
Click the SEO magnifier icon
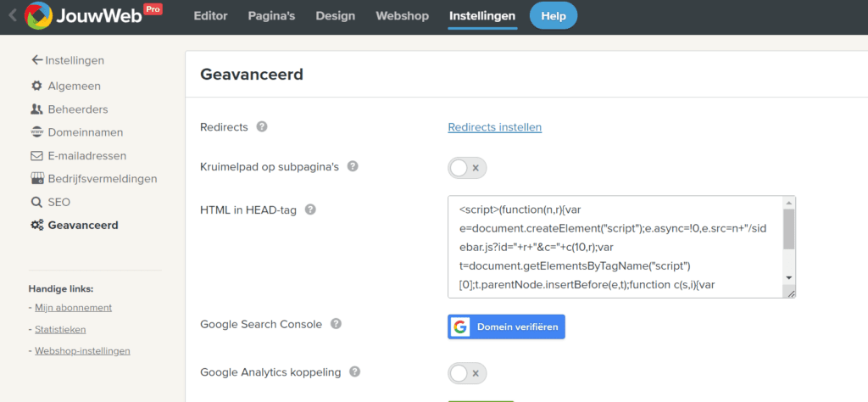pyautogui.click(x=36, y=203)
